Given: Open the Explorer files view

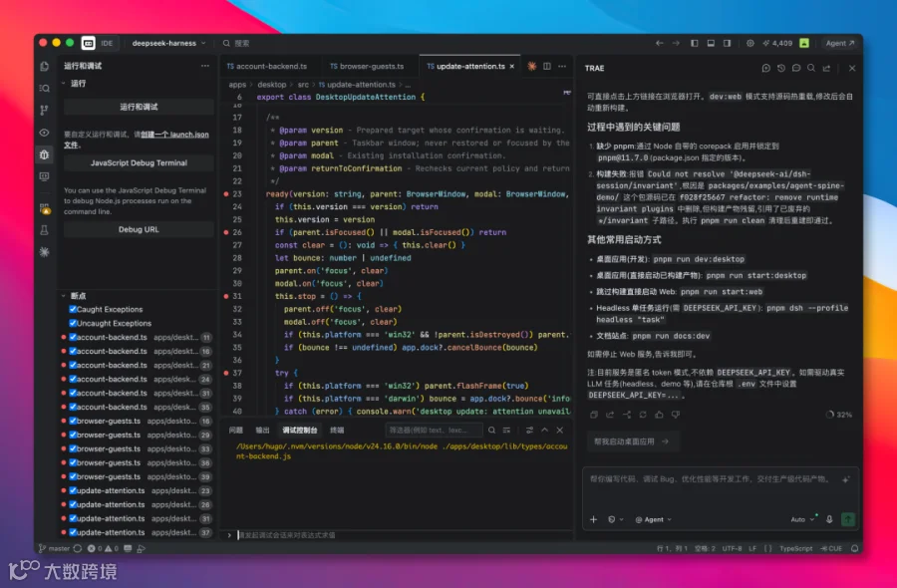Looking at the screenshot, I should point(44,67).
